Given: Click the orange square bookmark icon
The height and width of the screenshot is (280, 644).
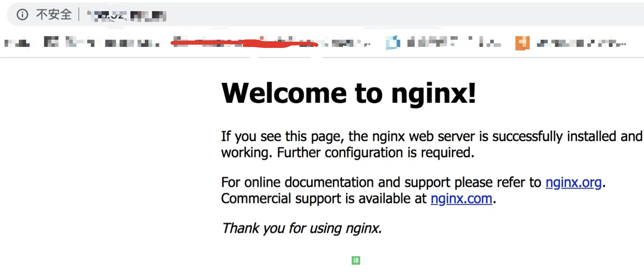Looking at the screenshot, I should (522, 43).
